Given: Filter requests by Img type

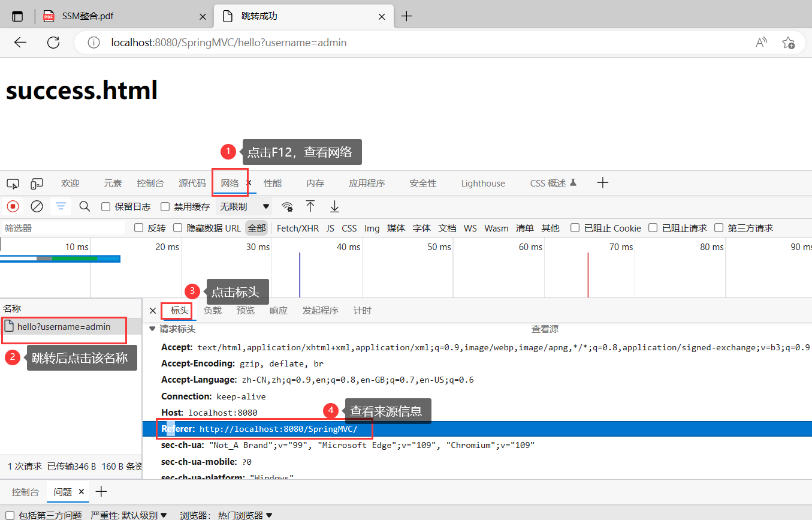Looking at the screenshot, I should tap(372, 228).
